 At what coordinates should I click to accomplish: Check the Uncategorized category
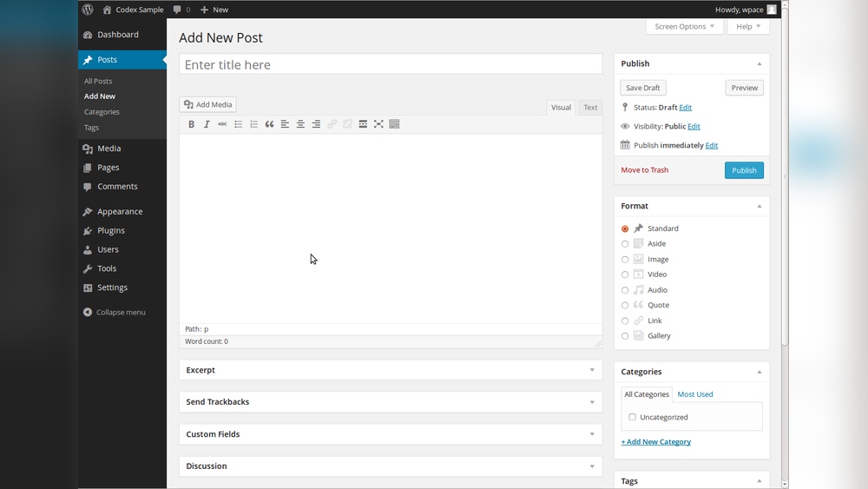click(x=632, y=417)
